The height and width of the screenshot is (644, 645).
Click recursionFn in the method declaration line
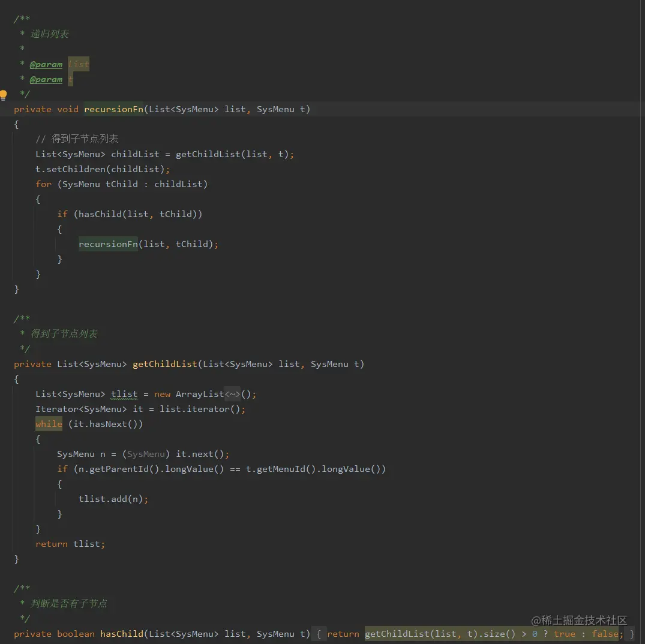tap(113, 109)
